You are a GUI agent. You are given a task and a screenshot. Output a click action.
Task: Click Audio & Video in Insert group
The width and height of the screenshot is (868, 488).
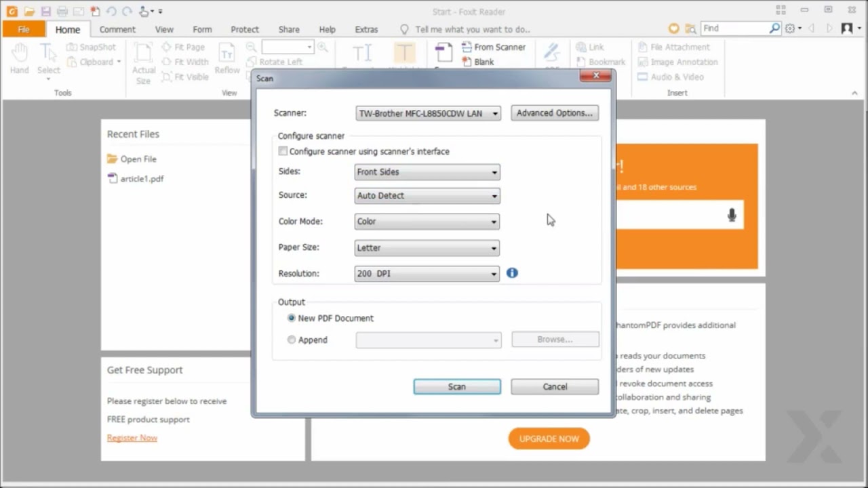[x=671, y=77]
